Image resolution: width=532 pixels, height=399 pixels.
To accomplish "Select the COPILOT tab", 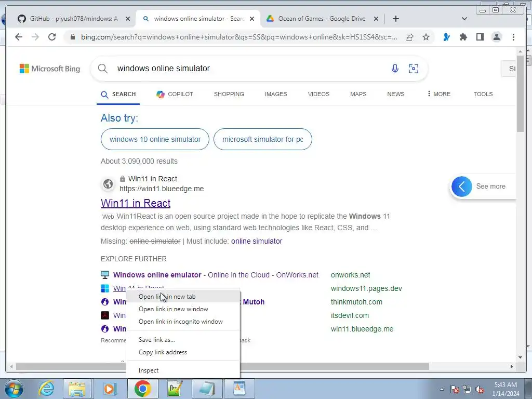I will point(175,95).
